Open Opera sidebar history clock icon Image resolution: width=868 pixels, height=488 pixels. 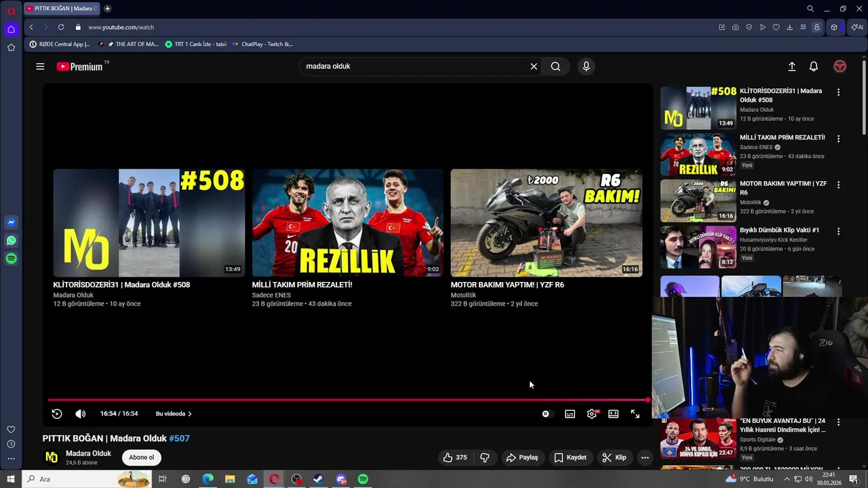[11, 444]
